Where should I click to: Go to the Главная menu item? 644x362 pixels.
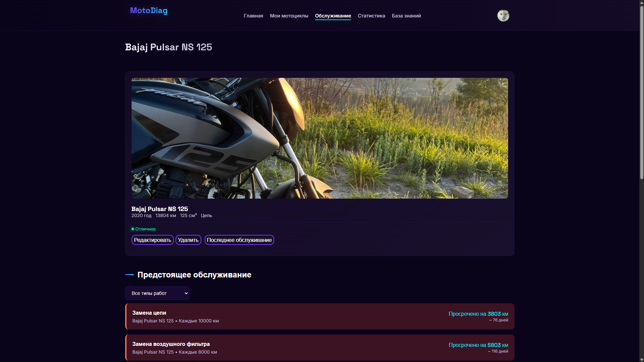coord(253,16)
